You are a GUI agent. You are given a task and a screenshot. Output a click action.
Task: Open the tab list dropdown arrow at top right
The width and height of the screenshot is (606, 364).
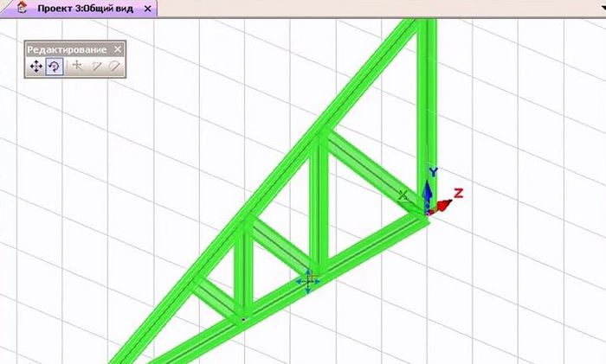[x=601, y=9]
